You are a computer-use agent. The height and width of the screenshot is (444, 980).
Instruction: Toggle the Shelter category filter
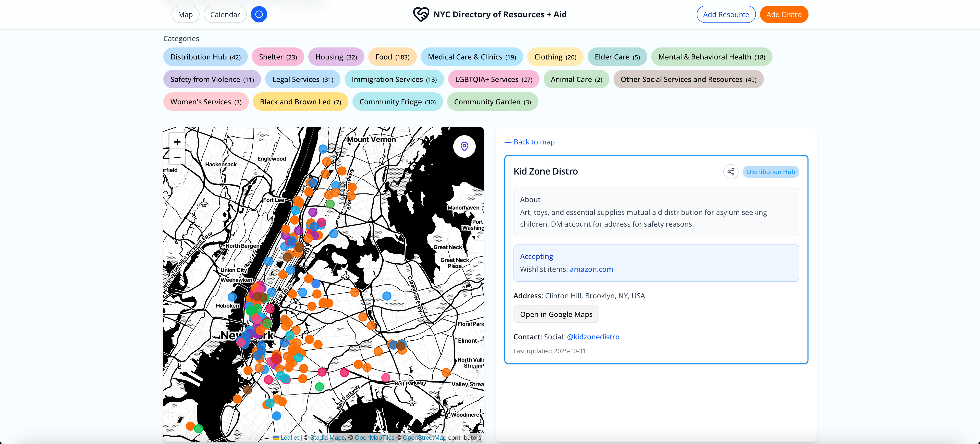coord(277,57)
